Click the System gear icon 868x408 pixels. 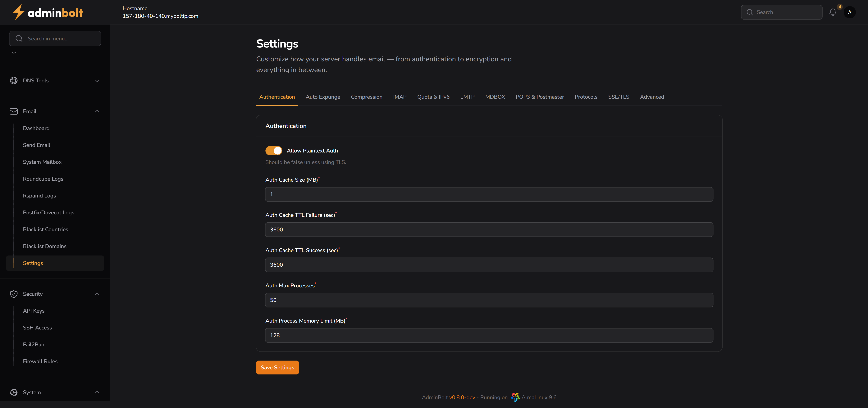pos(14,392)
